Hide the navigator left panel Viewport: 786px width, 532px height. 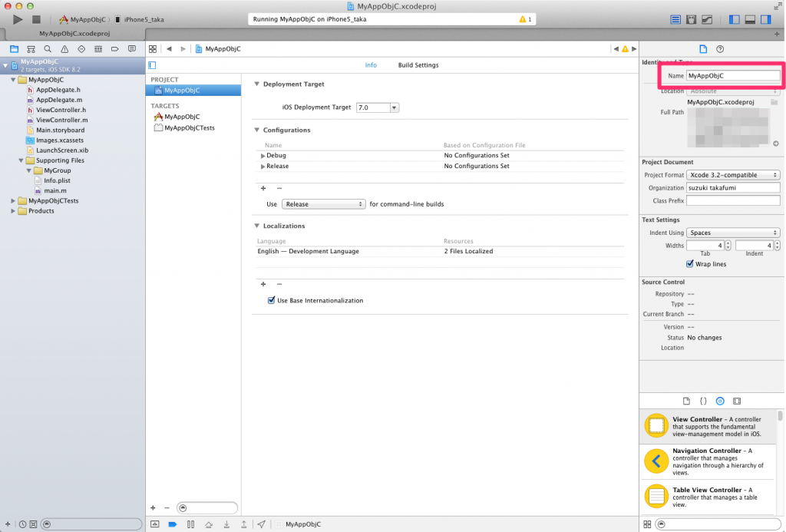point(735,19)
